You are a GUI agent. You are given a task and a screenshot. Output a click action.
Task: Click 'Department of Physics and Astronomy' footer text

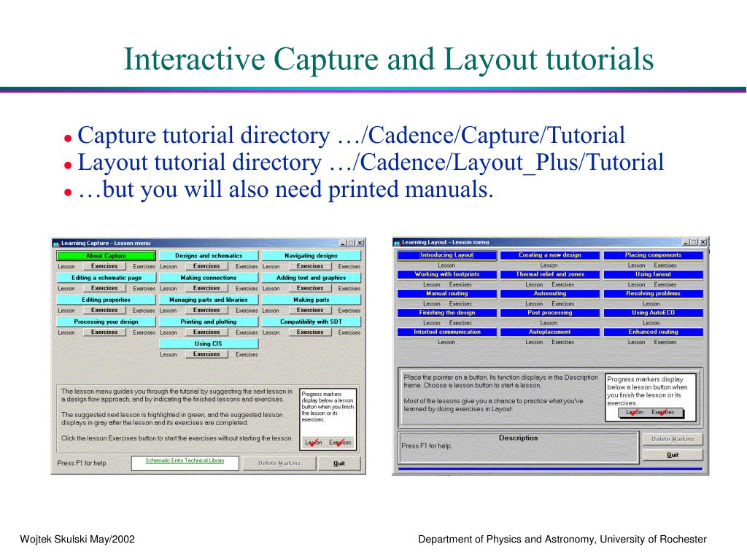[x=506, y=539]
